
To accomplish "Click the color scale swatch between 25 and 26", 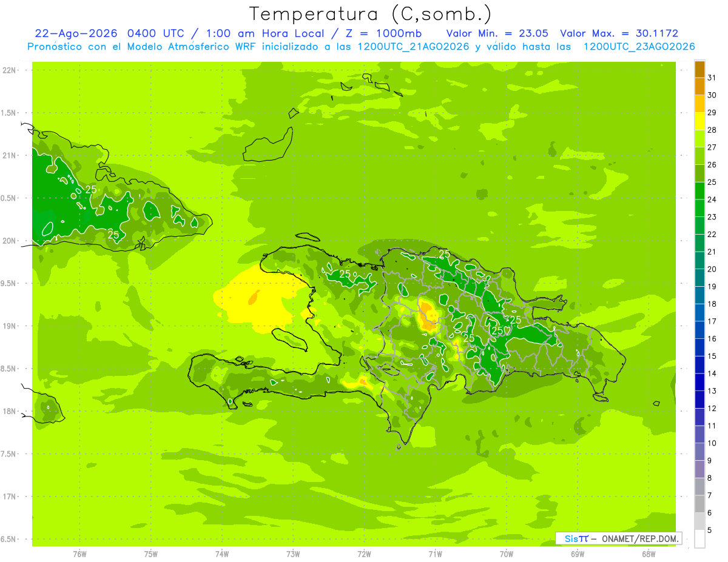I will point(699,173).
